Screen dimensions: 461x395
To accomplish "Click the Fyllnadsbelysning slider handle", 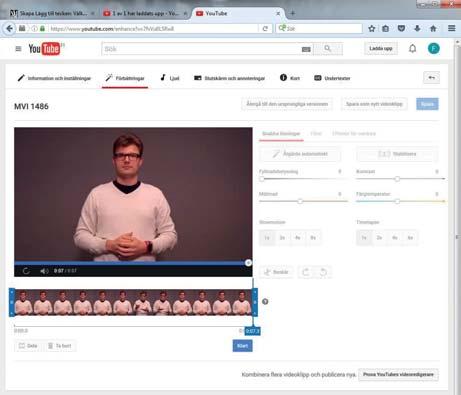I will 262,179.
